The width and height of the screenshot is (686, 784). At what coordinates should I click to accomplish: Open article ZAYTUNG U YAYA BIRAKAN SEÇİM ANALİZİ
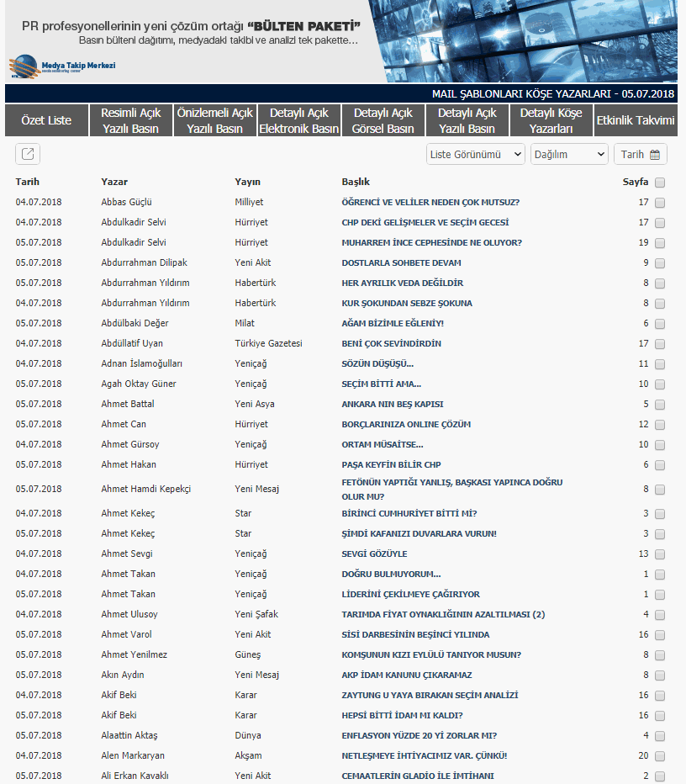tap(430, 695)
